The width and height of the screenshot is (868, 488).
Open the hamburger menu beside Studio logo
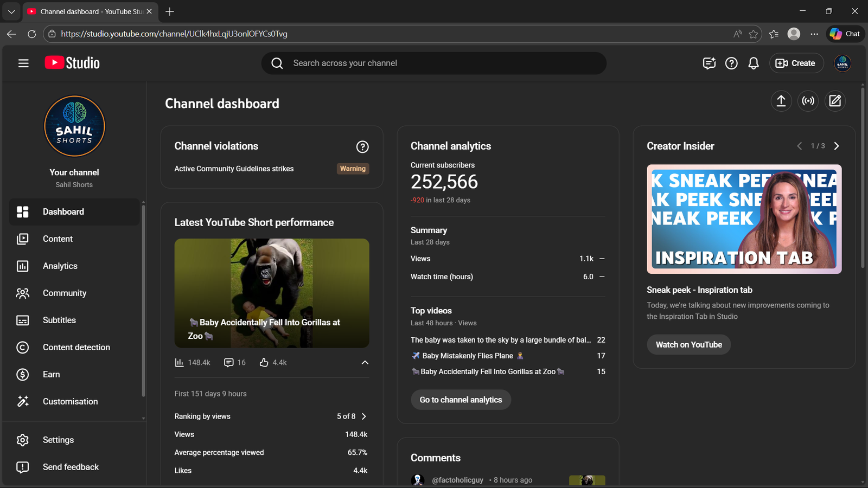23,63
